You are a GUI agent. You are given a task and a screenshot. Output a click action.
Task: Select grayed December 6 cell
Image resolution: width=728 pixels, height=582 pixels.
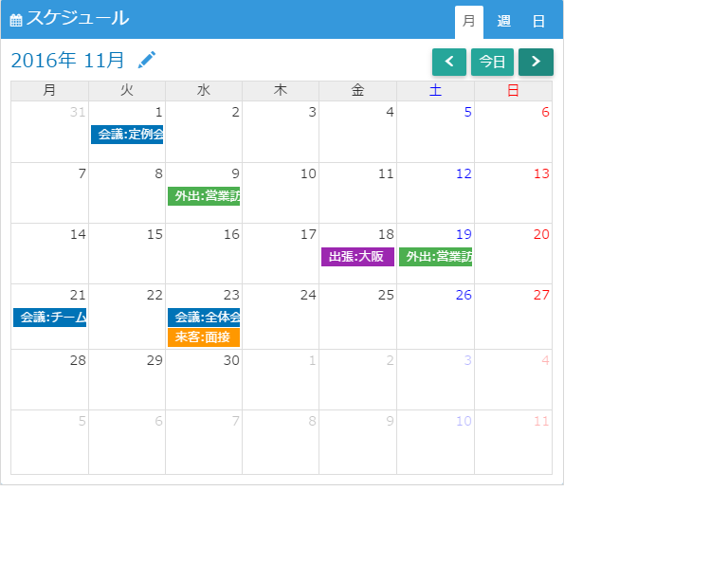pos(127,443)
